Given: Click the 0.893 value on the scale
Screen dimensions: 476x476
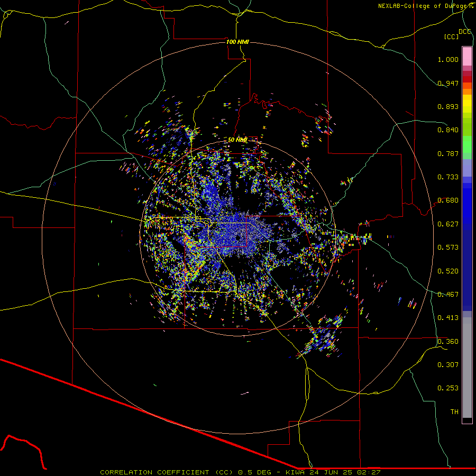Looking at the screenshot, I should click(x=448, y=106).
